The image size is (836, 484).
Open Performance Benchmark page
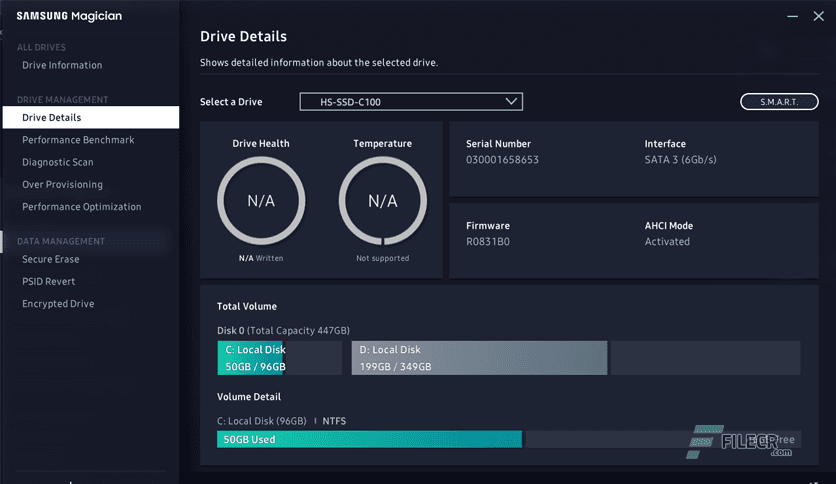click(x=78, y=140)
